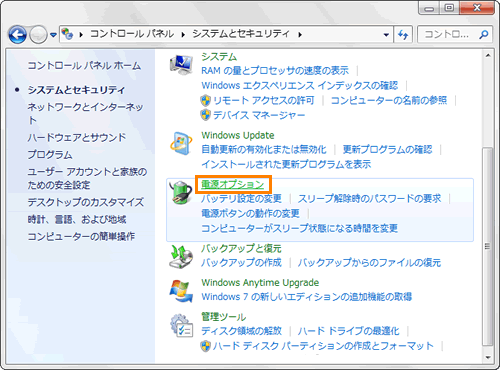500x370 pixels.
Task: Click スリープ解除時のパスワードの要求 link
Action: pyautogui.click(x=369, y=199)
